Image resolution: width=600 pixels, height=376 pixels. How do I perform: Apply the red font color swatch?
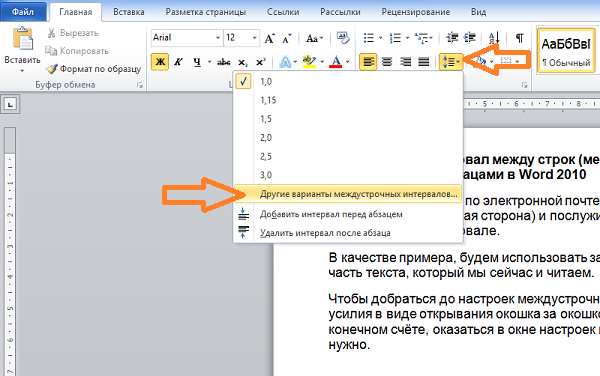coord(336,62)
